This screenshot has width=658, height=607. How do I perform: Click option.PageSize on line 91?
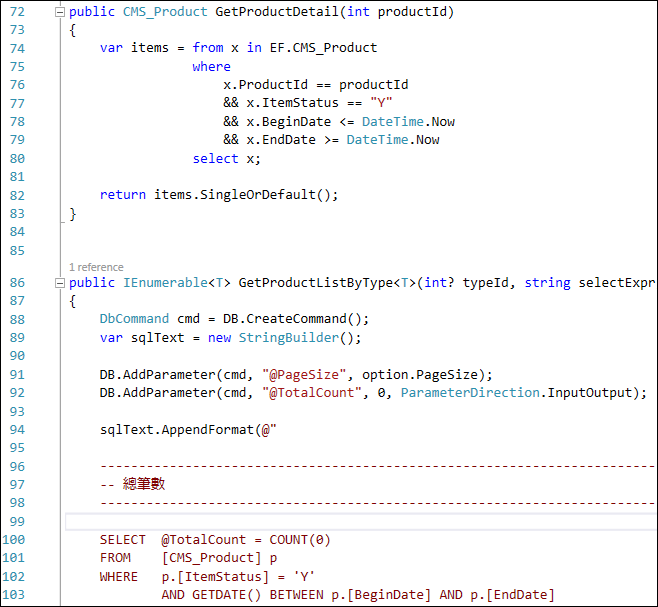420,375
